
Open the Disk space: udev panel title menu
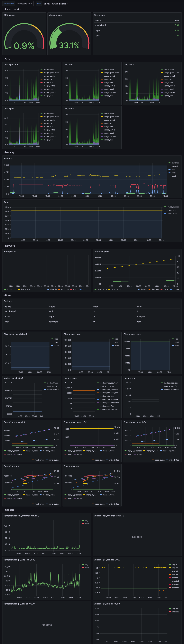[x=132, y=334]
